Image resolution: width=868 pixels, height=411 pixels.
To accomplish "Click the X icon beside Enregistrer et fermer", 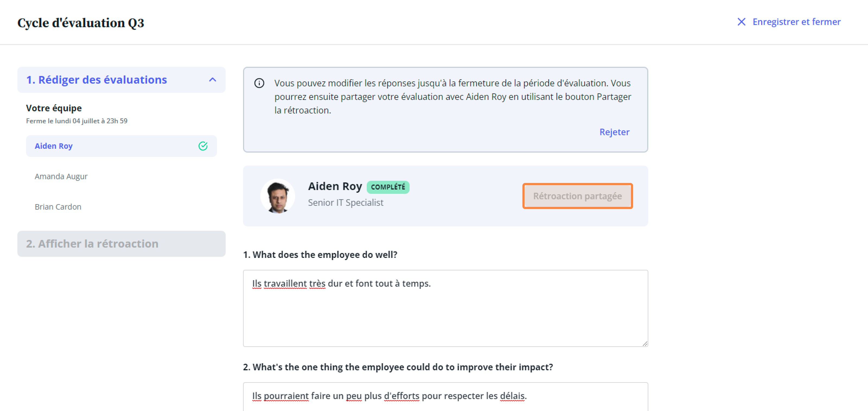I will tap(741, 22).
